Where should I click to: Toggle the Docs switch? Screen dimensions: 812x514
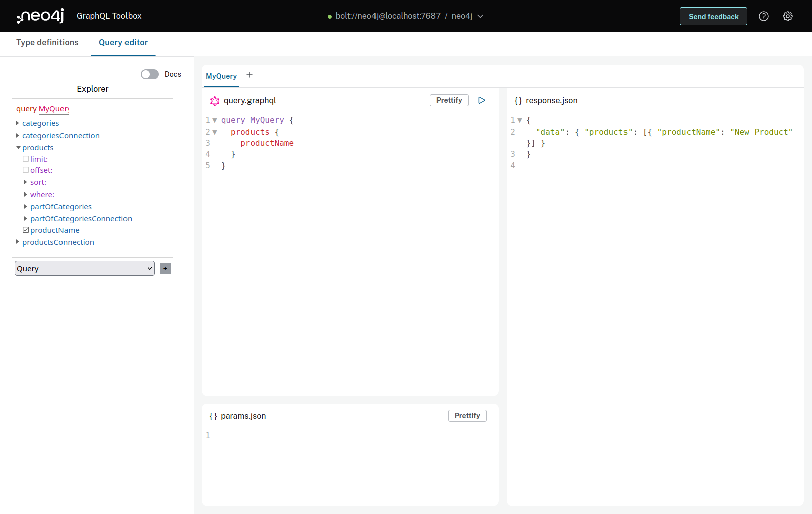click(150, 74)
